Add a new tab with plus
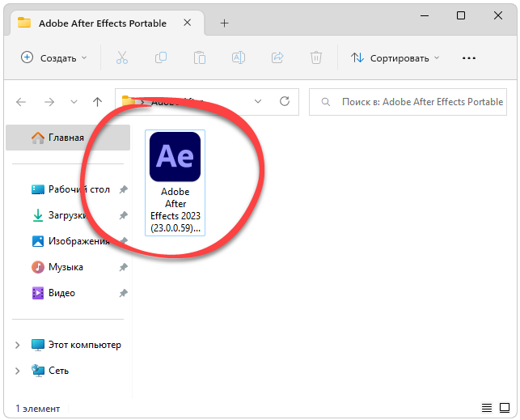 click(225, 23)
